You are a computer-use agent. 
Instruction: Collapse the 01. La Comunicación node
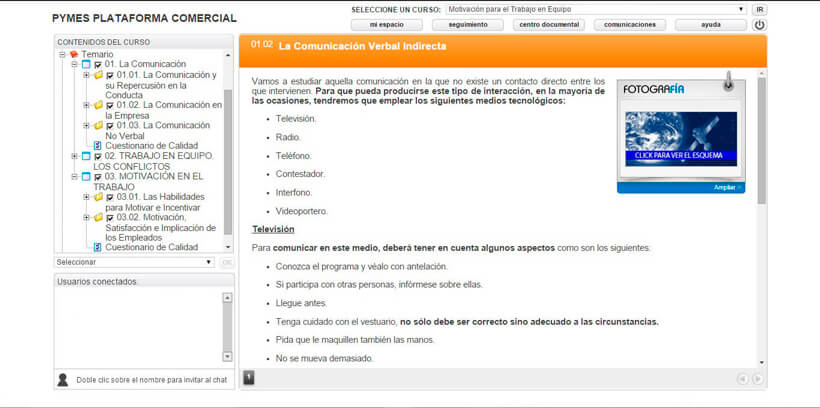(74, 64)
